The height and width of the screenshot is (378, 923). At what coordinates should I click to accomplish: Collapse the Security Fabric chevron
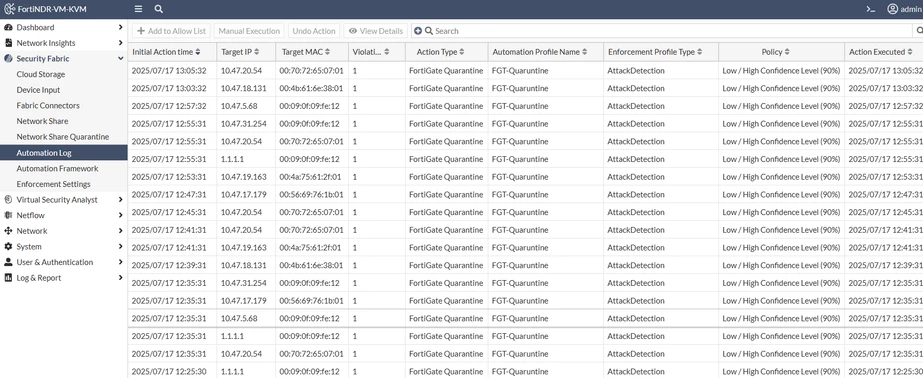pos(120,59)
